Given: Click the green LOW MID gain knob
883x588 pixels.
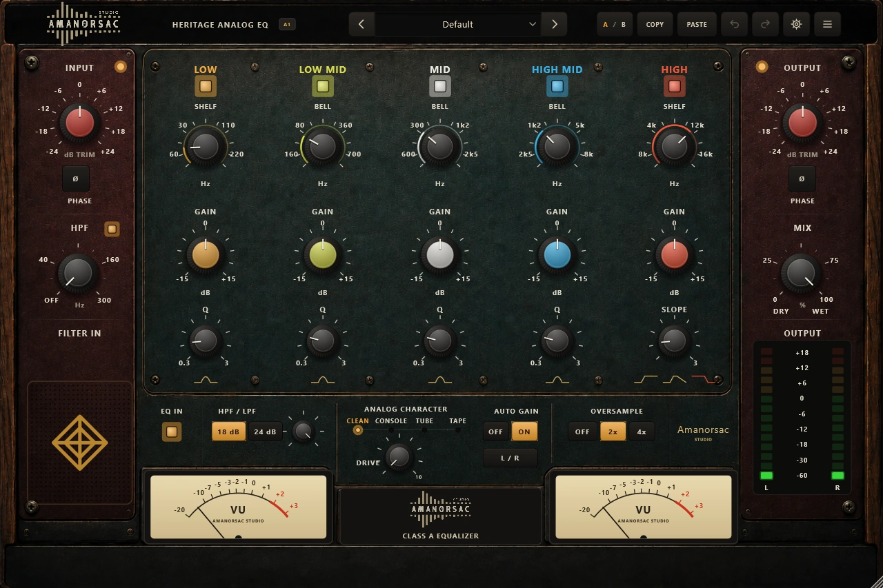Looking at the screenshot, I should [x=323, y=254].
